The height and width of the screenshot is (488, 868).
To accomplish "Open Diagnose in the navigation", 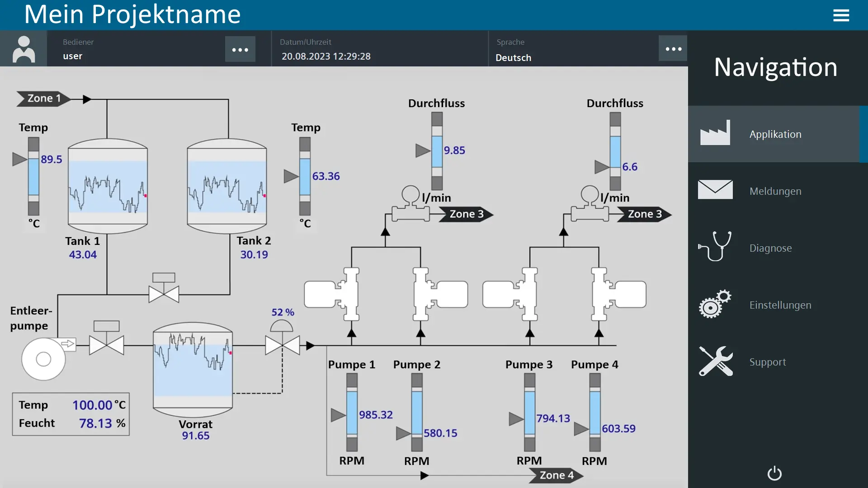I will click(x=778, y=248).
